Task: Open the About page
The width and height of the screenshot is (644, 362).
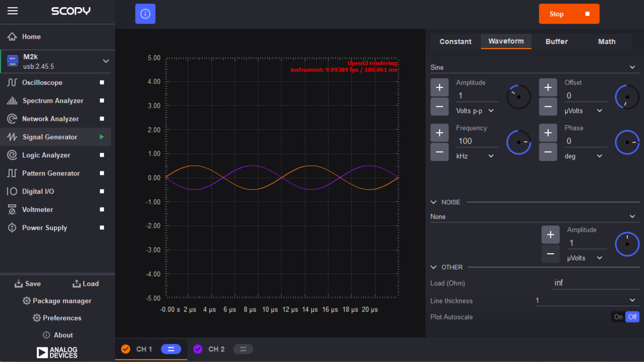Action: pyautogui.click(x=58, y=335)
